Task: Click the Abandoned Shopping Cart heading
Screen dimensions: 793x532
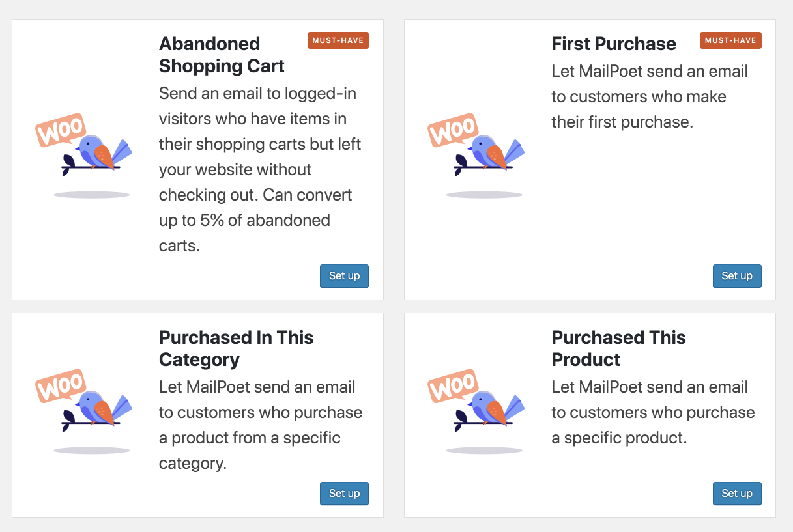Action: coord(222,55)
